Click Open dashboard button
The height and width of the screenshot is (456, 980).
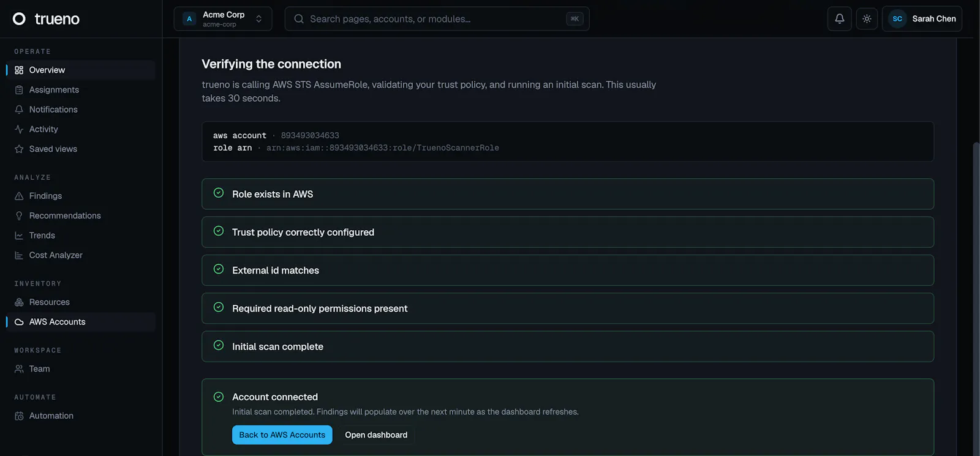pos(376,435)
